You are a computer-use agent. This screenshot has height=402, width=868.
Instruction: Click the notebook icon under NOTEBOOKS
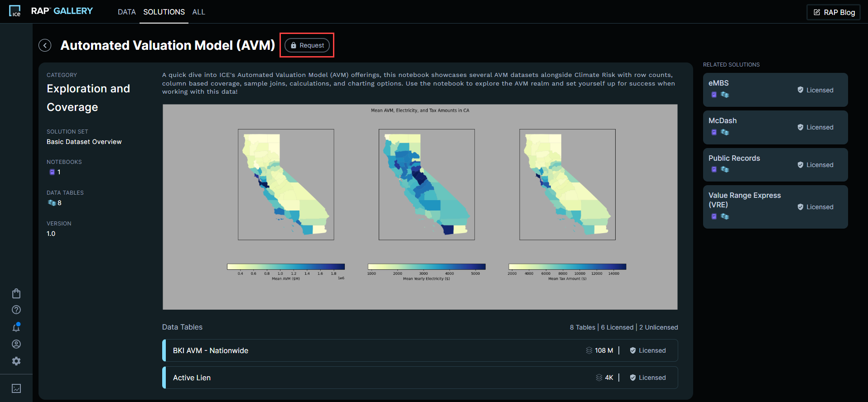tap(52, 172)
